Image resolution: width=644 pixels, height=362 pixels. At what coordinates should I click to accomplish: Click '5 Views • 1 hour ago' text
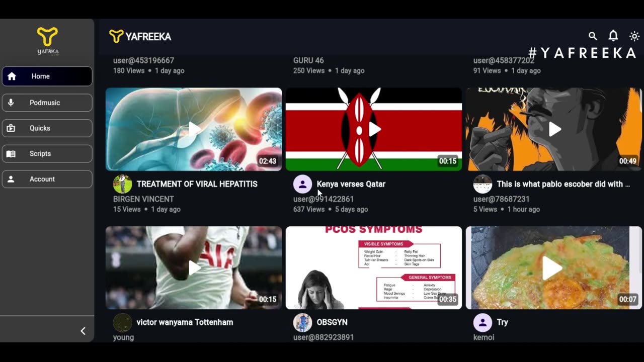point(507,209)
